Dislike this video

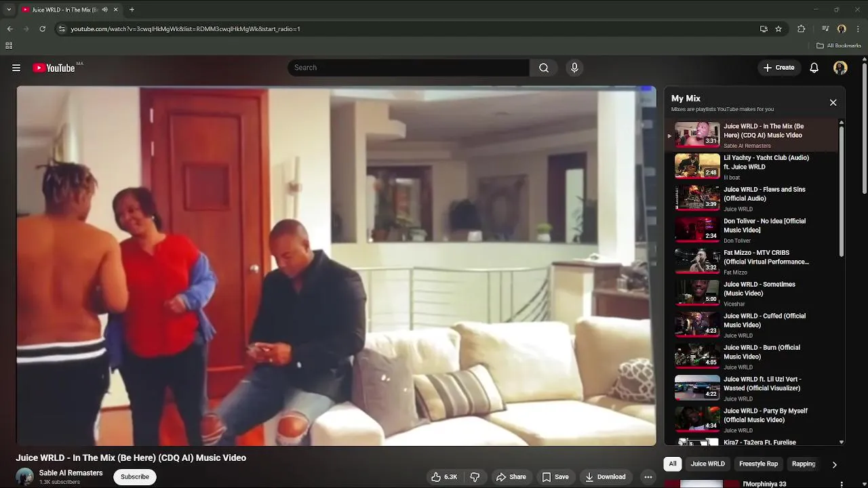(x=475, y=477)
